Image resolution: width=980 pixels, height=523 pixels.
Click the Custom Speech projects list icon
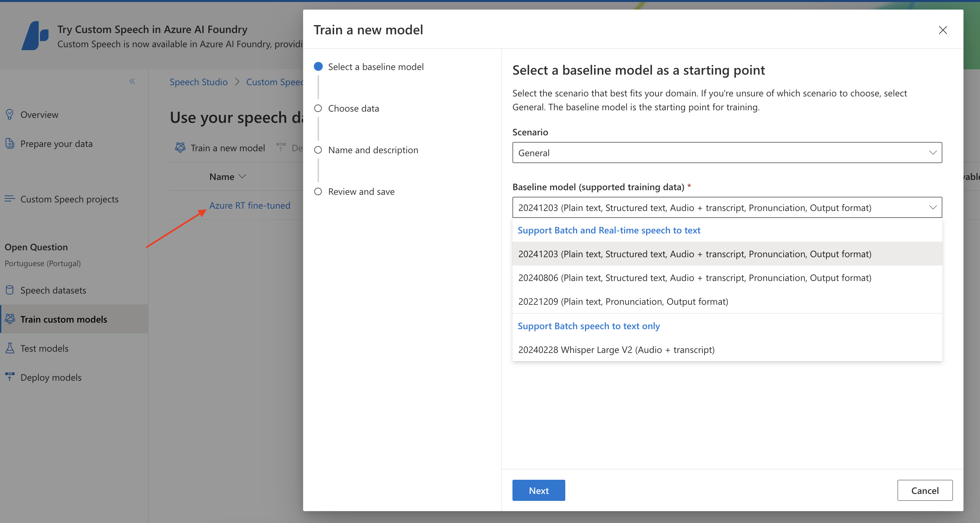[10, 198]
